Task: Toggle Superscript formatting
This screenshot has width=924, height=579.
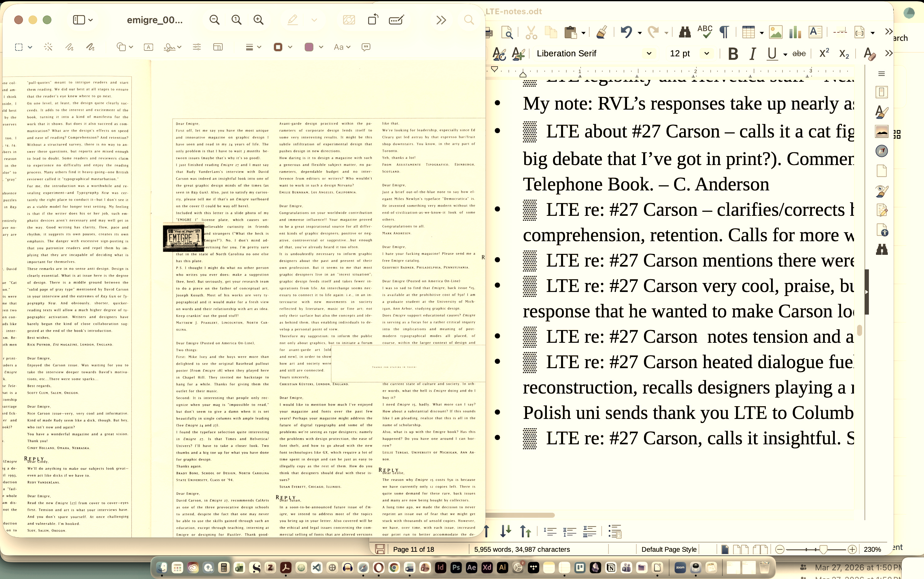Action: [824, 53]
